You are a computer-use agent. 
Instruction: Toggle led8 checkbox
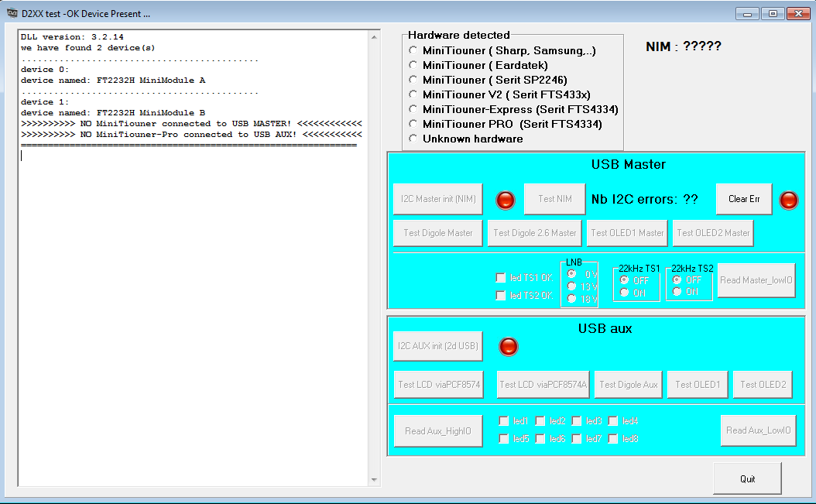tap(613, 439)
